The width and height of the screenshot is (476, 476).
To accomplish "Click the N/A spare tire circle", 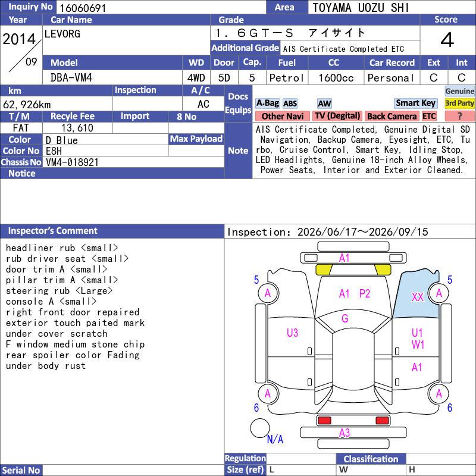I will click(x=260, y=428).
